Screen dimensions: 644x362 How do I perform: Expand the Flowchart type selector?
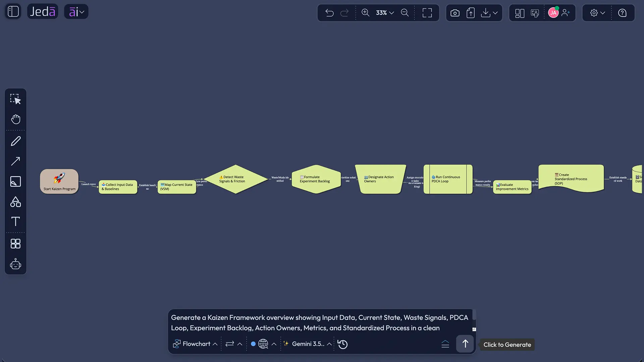195,344
